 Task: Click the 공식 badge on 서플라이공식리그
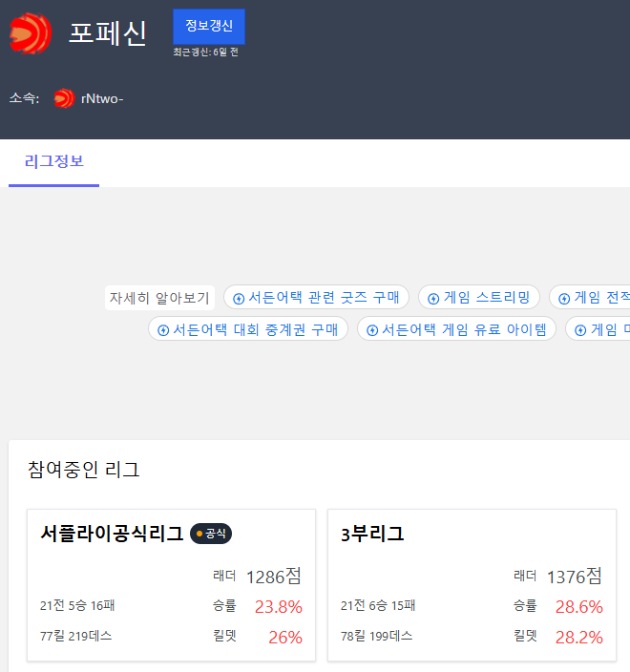[211, 534]
